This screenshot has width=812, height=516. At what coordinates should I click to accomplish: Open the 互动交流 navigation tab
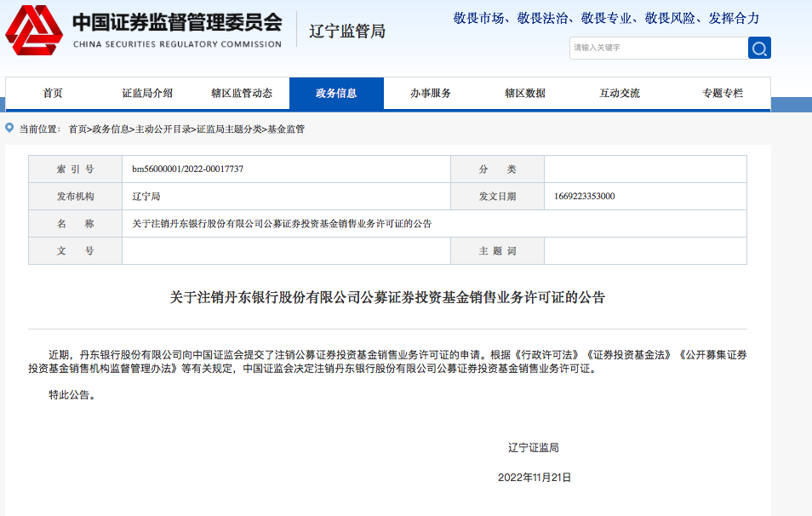[620, 94]
